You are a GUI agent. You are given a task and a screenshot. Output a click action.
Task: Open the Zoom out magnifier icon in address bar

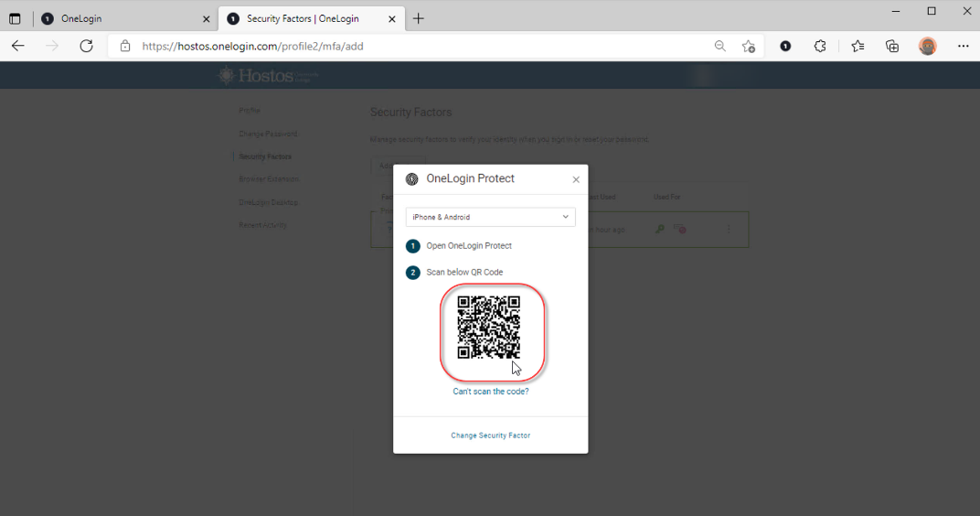pyautogui.click(x=720, y=46)
